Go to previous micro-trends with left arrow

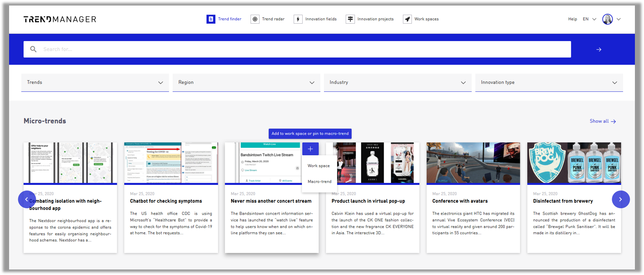[27, 200]
